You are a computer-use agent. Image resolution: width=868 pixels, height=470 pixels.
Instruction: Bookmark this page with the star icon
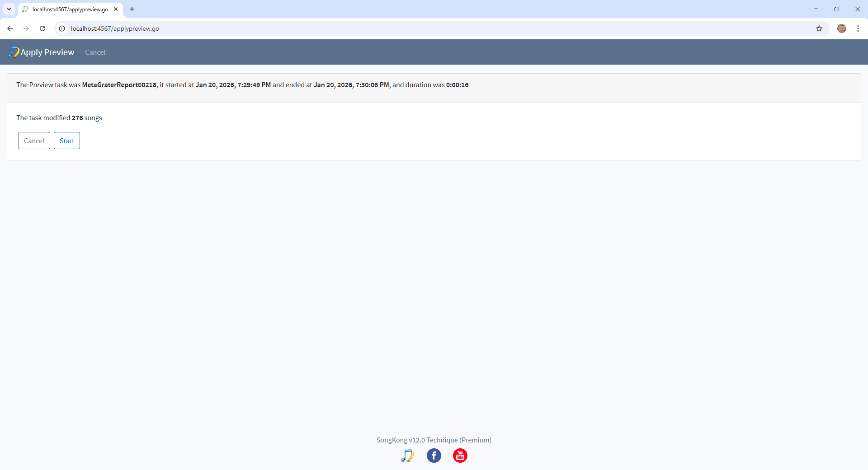[x=819, y=28]
